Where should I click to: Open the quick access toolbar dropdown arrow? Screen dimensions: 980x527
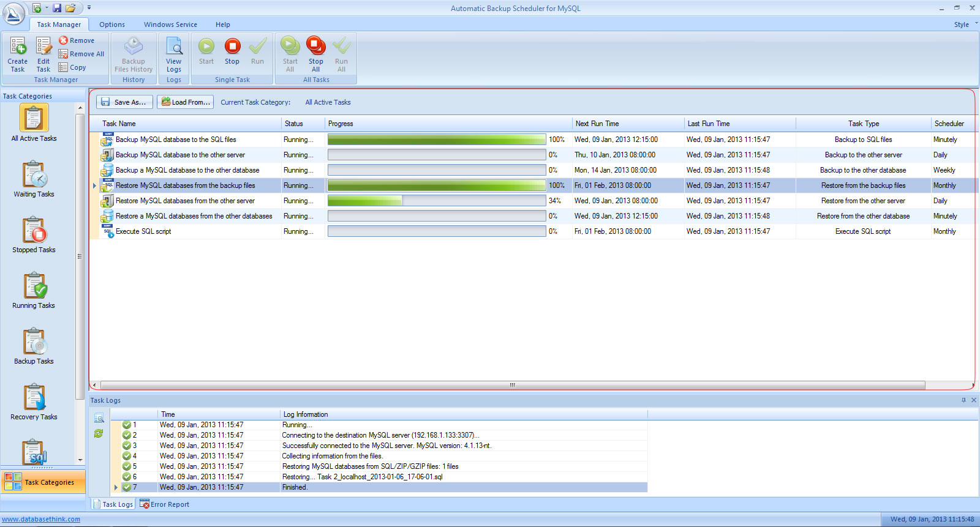click(x=89, y=8)
